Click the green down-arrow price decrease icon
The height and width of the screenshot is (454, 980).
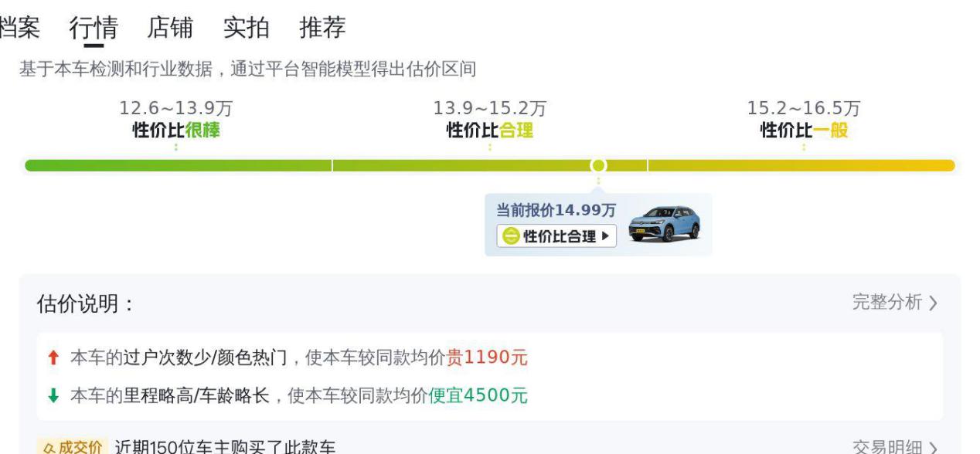(53, 396)
